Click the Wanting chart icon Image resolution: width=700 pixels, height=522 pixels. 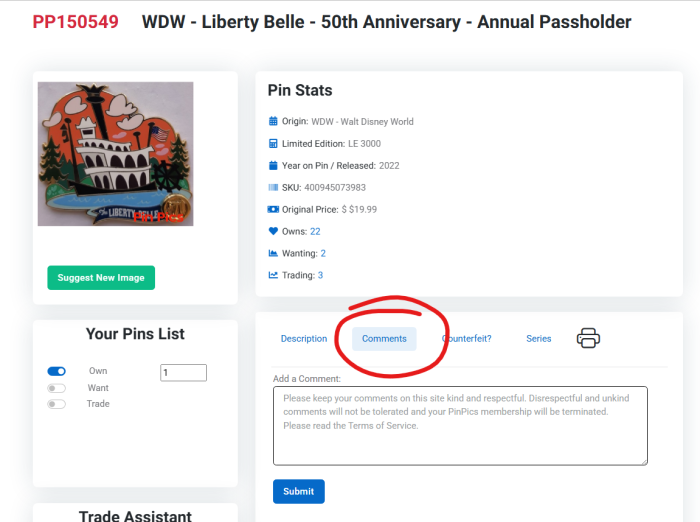[x=273, y=254]
